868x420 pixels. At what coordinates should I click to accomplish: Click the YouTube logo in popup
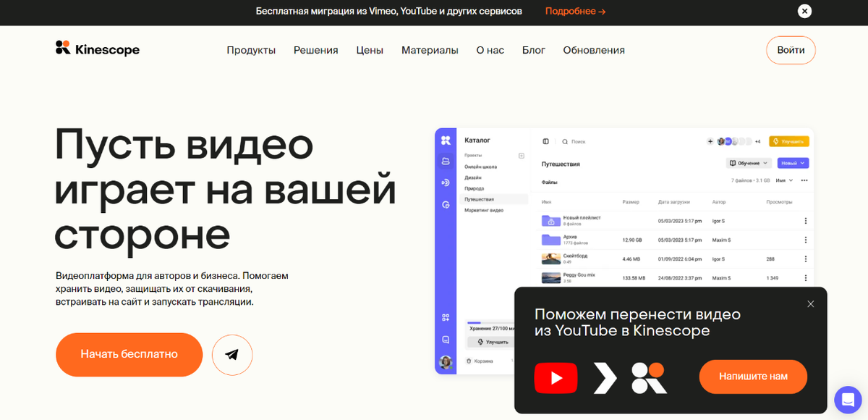coord(556,378)
